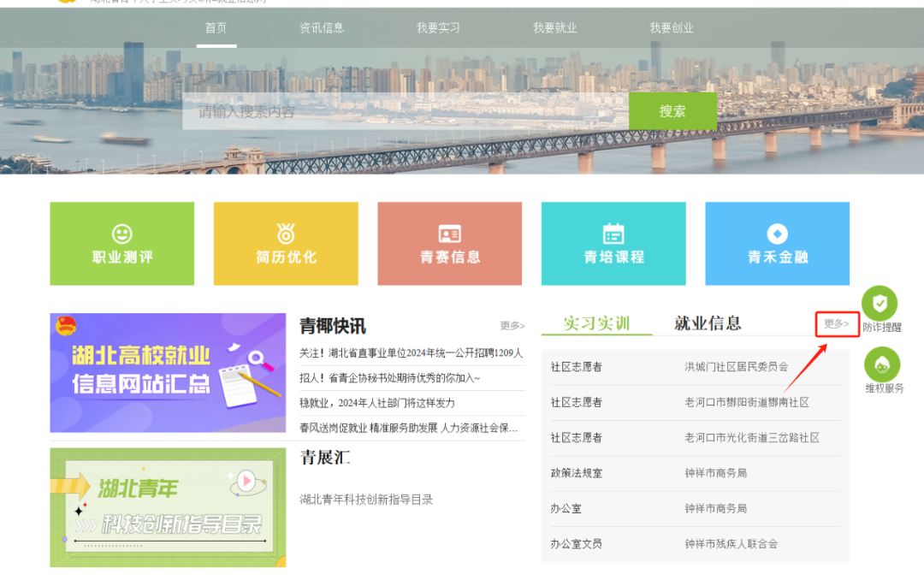Screen dimensions: 924x586
Task: Click the 青展汇 heading
Action: 325,457
